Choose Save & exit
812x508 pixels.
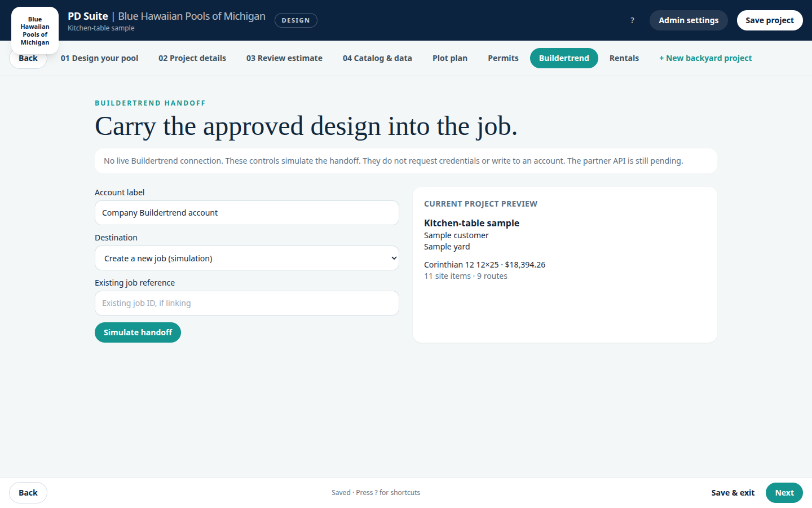(x=732, y=493)
